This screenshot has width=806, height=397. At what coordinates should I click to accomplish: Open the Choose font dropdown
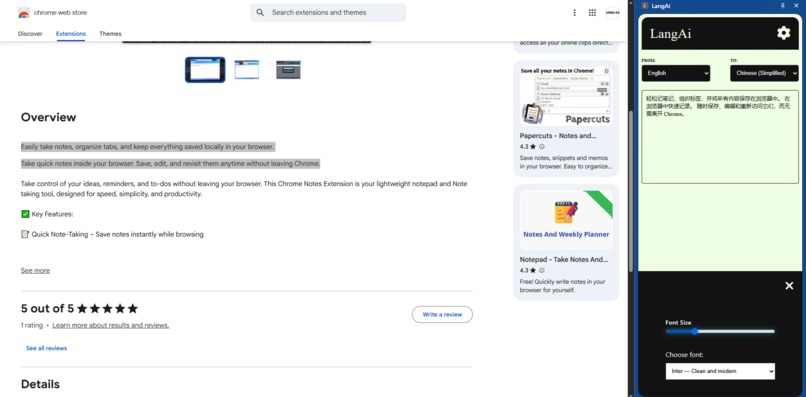720,371
